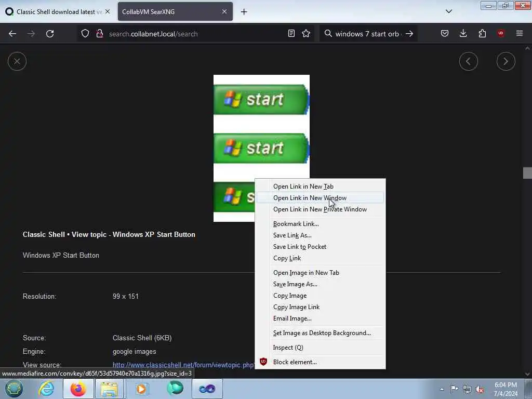Select Inspect (Q) entry

point(320,348)
